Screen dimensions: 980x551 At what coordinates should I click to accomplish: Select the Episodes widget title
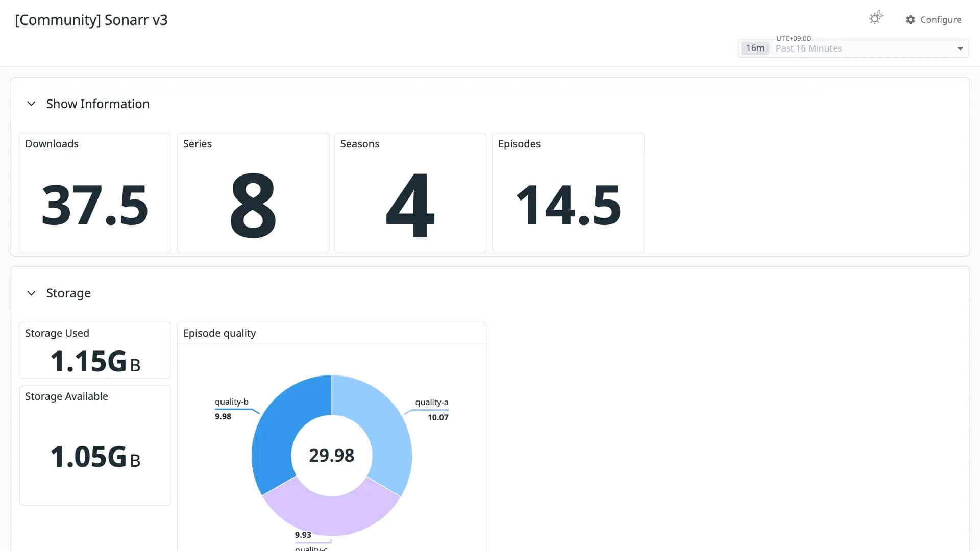(519, 144)
